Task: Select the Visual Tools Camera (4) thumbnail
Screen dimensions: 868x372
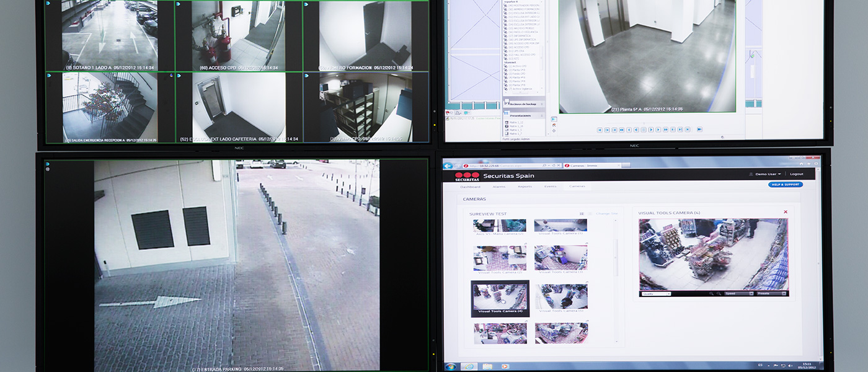Action: point(500,298)
